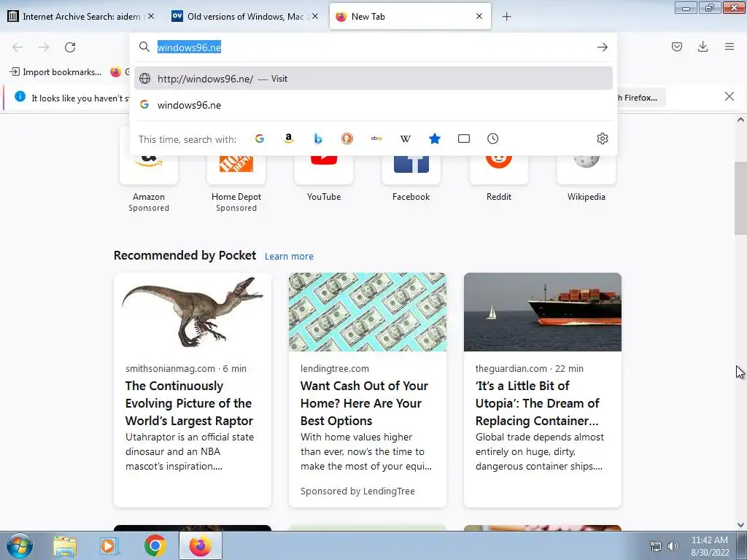Open a new tab with plus button
The height and width of the screenshot is (560, 747).
pyautogui.click(x=506, y=17)
